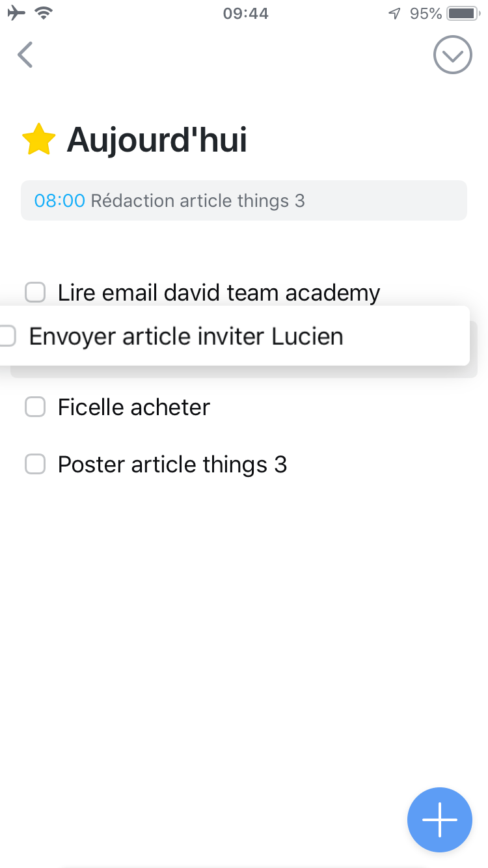Tap the battery indicator in the status bar
Image resolution: width=488 pixels, height=868 pixels.
coord(463,12)
